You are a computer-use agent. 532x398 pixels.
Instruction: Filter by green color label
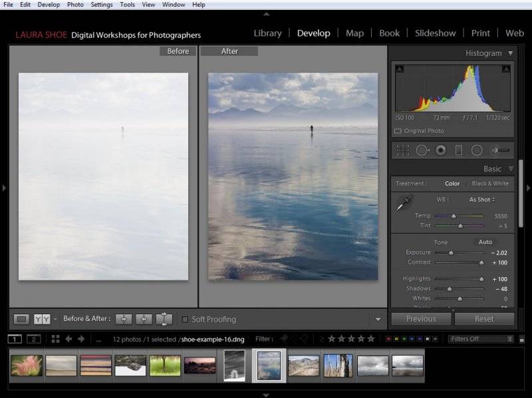pyautogui.click(x=404, y=339)
